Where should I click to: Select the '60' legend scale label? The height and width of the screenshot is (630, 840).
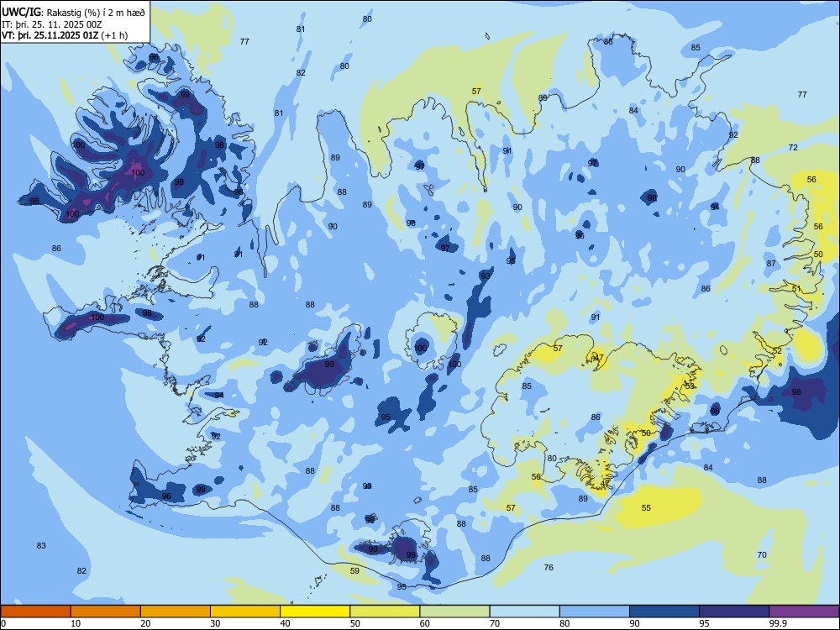pyautogui.click(x=425, y=623)
